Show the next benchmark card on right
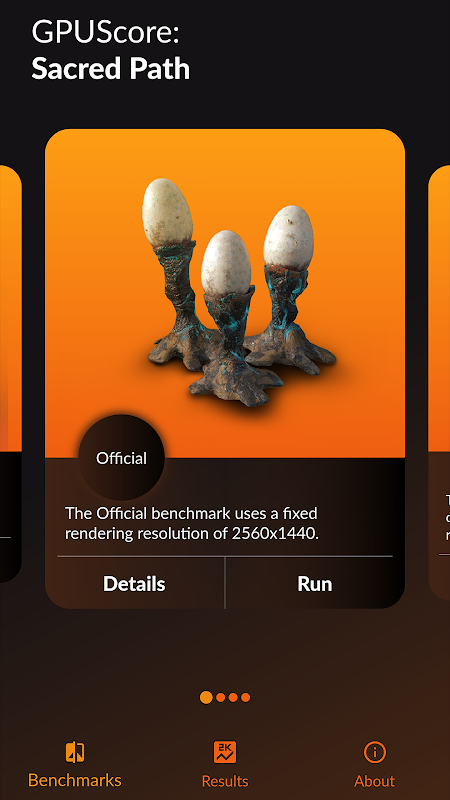The height and width of the screenshot is (800, 450). (439, 383)
